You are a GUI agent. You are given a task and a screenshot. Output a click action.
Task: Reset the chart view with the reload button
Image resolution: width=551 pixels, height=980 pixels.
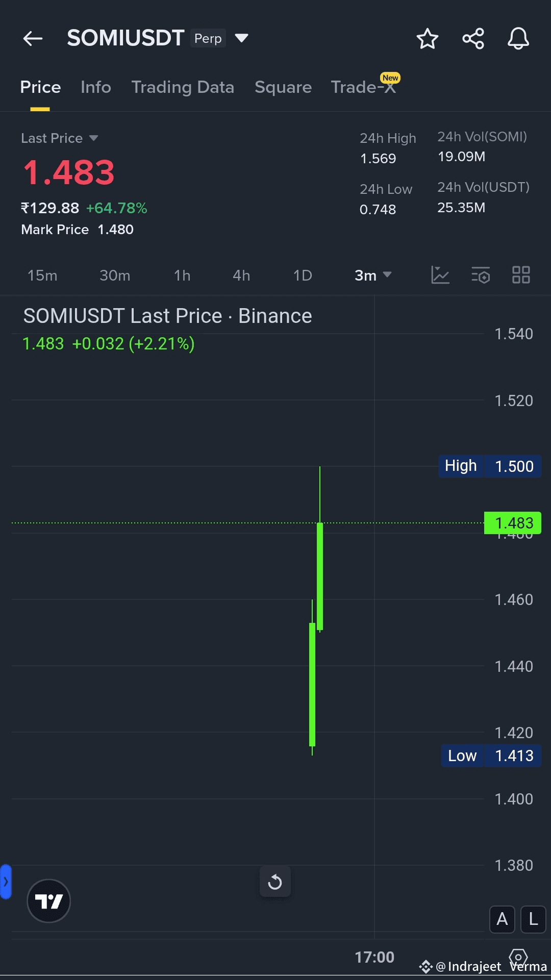[x=275, y=882]
